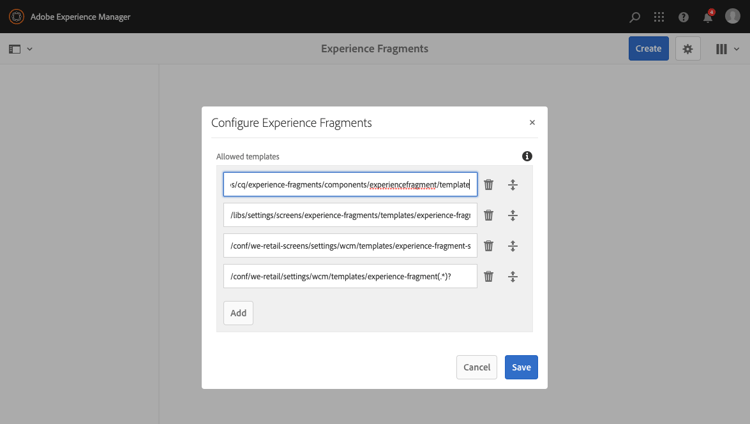750x424 pixels.
Task: Add a new allowed template row
Action: (238, 313)
